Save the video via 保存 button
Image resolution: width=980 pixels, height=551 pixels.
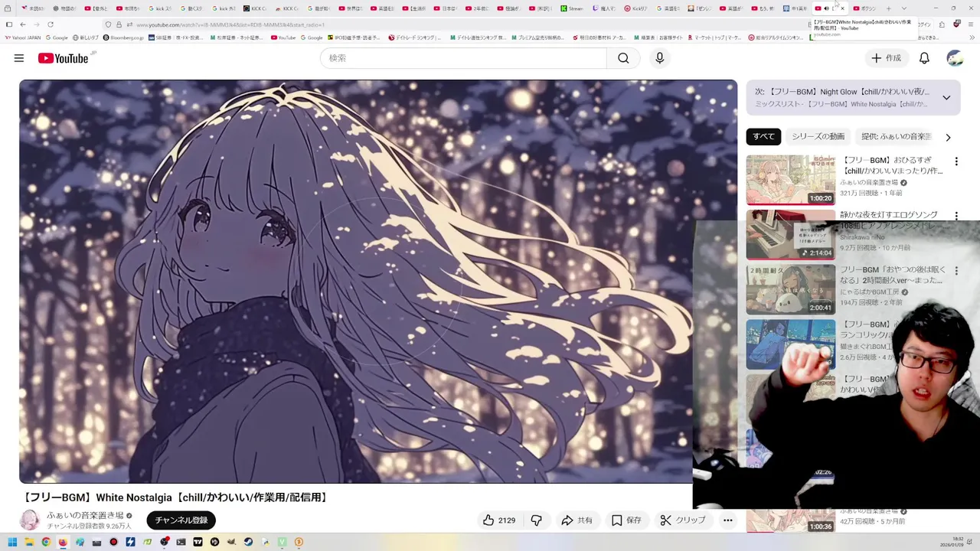click(626, 520)
